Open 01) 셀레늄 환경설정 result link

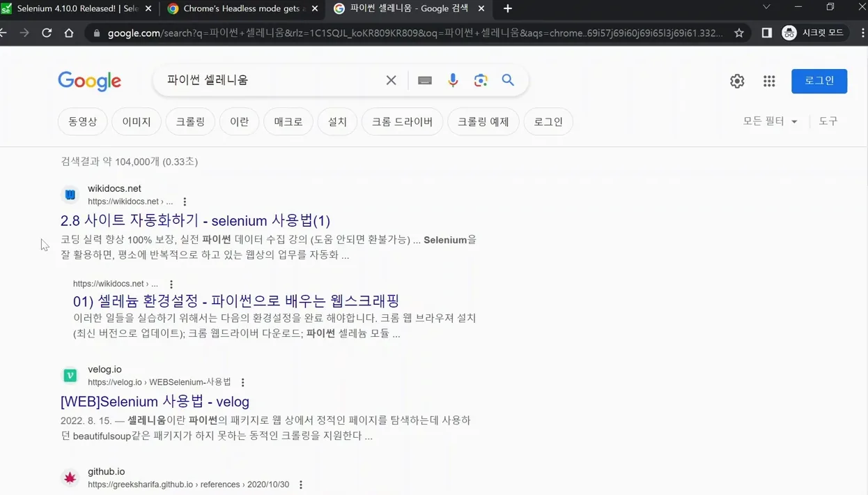[x=236, y=301]
